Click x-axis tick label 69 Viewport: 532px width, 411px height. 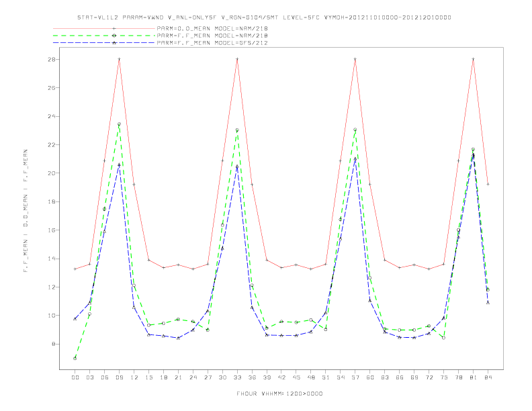click(x=414, y=377)
